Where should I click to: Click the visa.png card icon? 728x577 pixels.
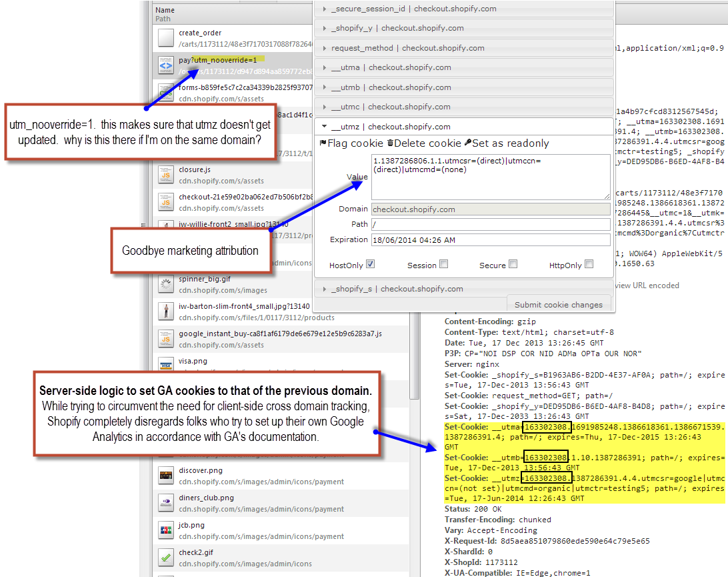pyautogui.click(x=166, y=365)
